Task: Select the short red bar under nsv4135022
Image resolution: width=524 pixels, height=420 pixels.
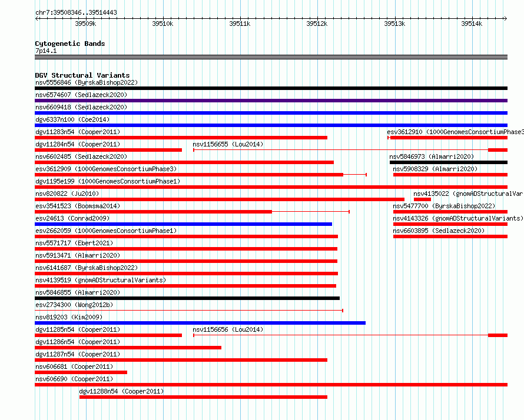Action: pos(422,199)
